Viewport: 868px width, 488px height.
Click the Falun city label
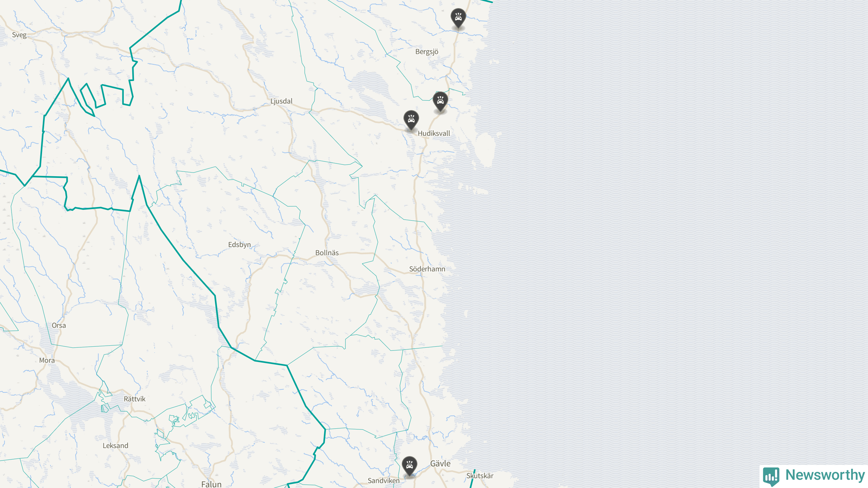point(211,484)
